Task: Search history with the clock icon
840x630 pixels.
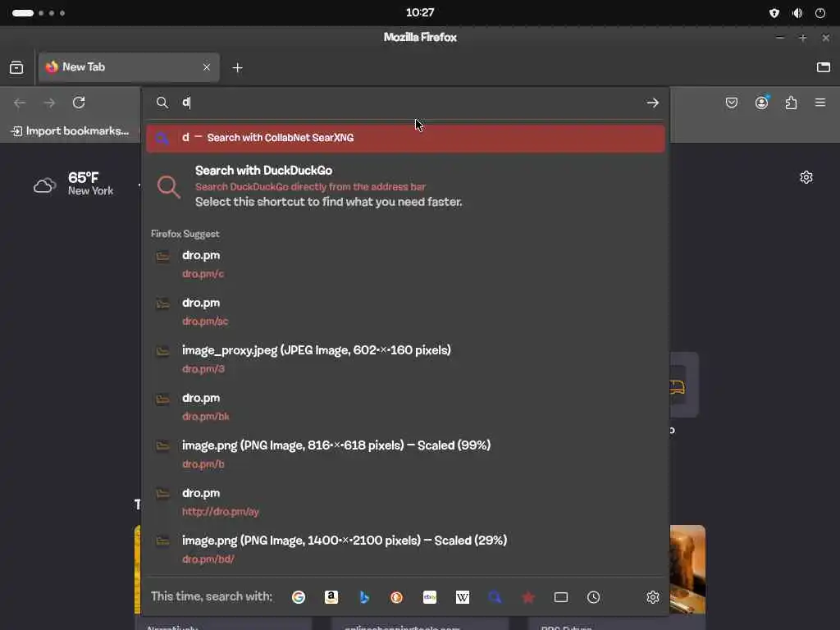Action: click(x=594, y=597)
